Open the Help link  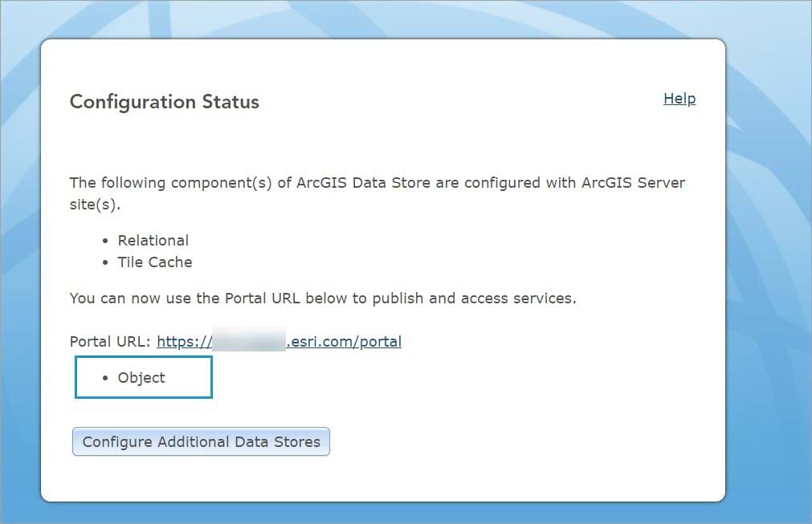679,99
